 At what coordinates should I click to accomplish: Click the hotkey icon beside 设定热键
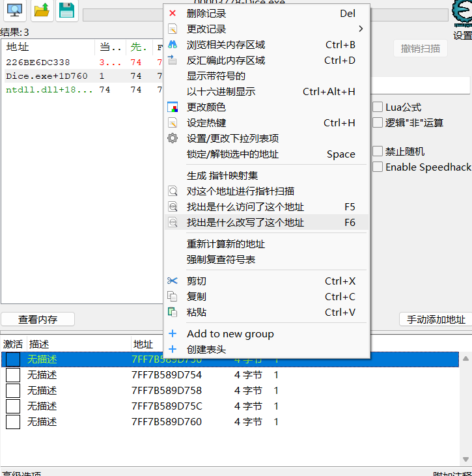click(173, 122)
